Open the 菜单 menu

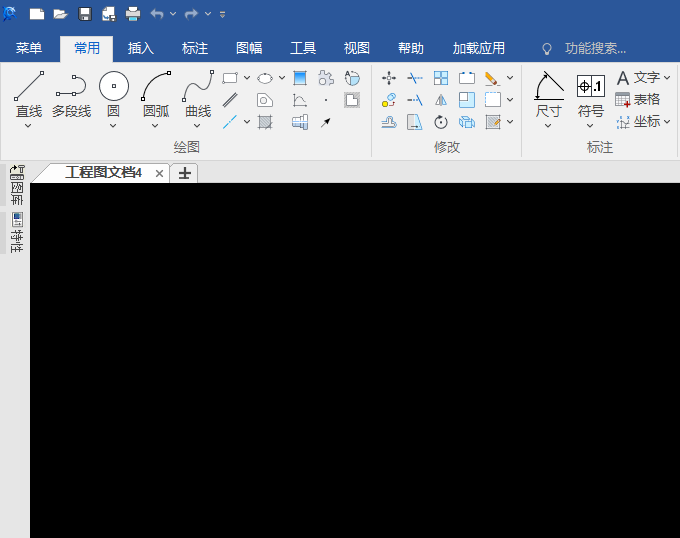click(29, 48)
